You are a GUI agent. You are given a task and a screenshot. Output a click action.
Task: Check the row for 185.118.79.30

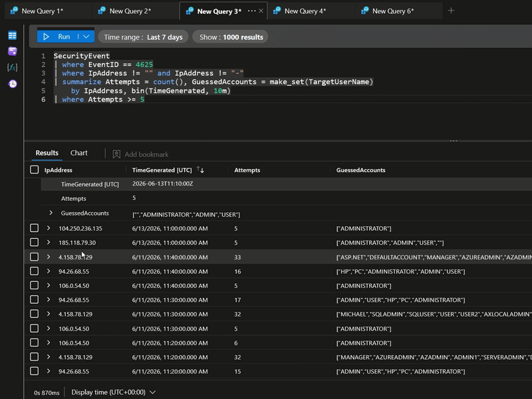pos(35,242)
